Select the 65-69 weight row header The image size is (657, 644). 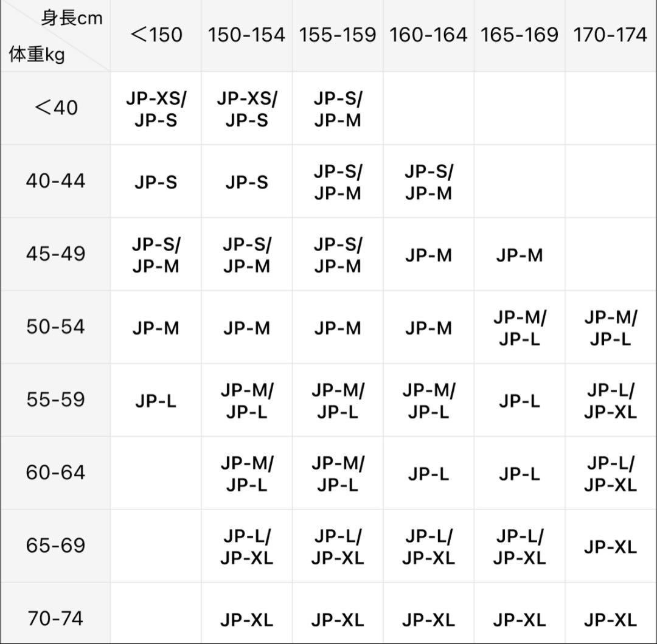click(56, 545)
